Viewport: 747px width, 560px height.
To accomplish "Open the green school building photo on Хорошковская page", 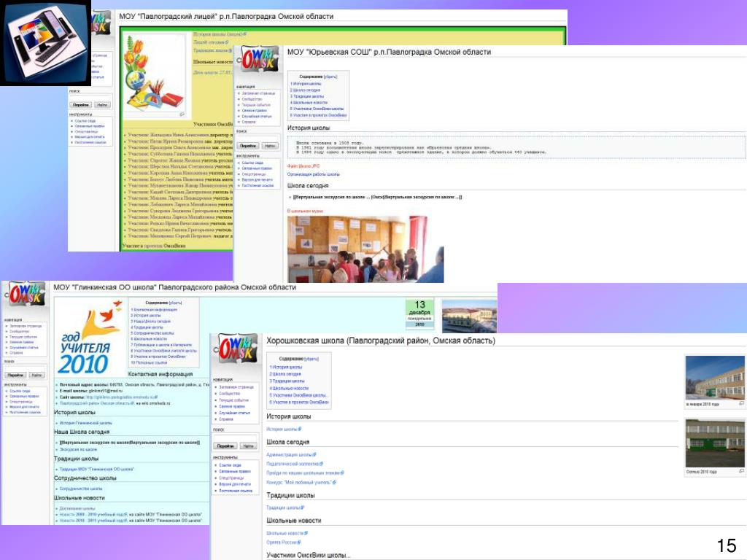I will tap(715, 443).
